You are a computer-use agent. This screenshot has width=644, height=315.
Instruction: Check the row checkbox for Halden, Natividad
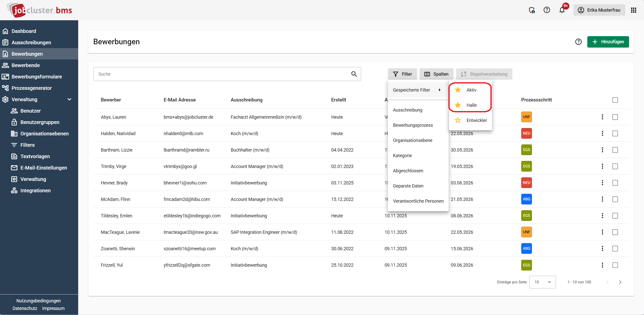coord(615,133)
